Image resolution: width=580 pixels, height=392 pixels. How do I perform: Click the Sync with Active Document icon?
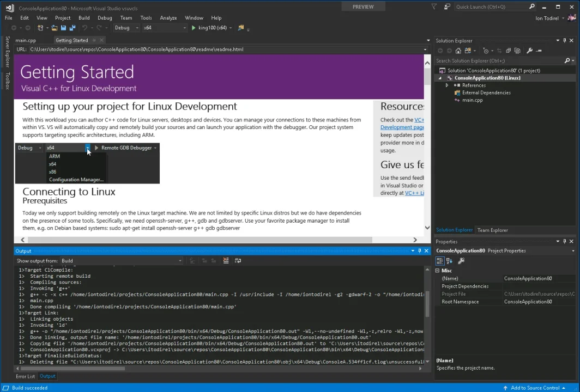[x=499, y=51]
